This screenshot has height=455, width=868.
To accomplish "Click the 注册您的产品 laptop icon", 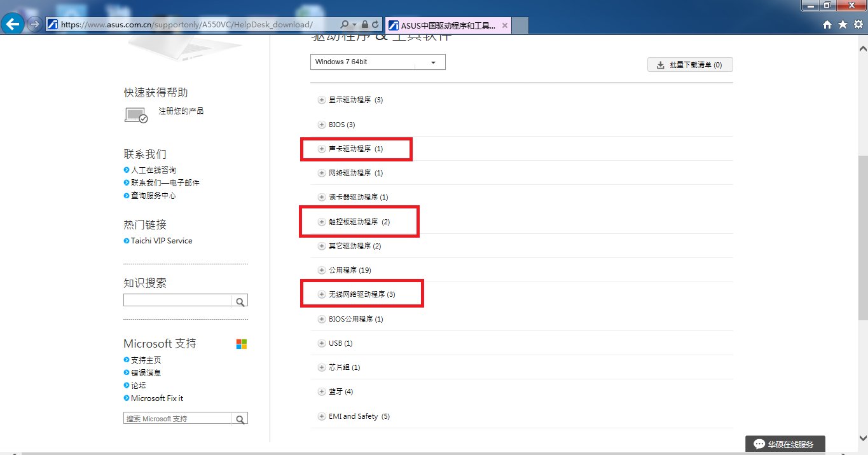I will [x=135, y=115].
